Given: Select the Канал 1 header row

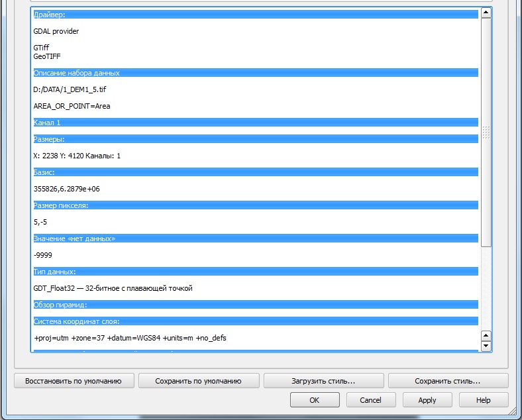Looking at the screenshot, I should pyautogui.click(x=256, y=123).
